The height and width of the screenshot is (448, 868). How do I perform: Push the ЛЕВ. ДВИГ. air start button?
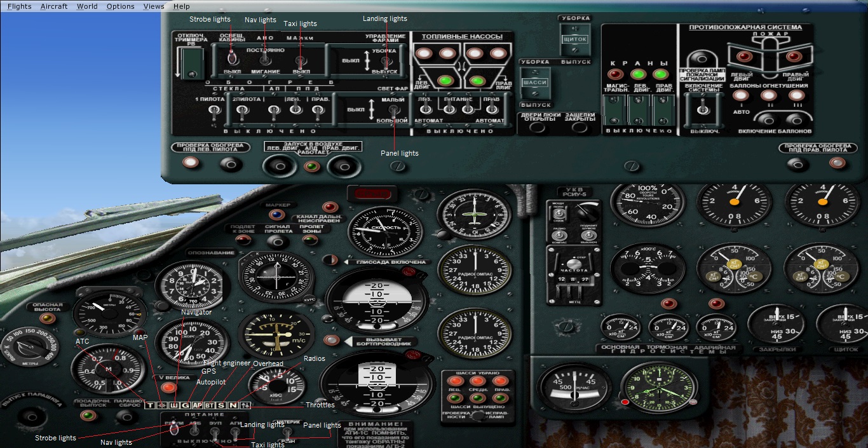tap(280, 166)
